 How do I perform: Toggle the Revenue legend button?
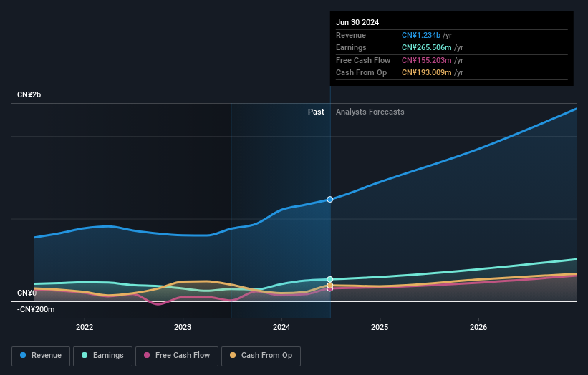[x=41, y=356]
